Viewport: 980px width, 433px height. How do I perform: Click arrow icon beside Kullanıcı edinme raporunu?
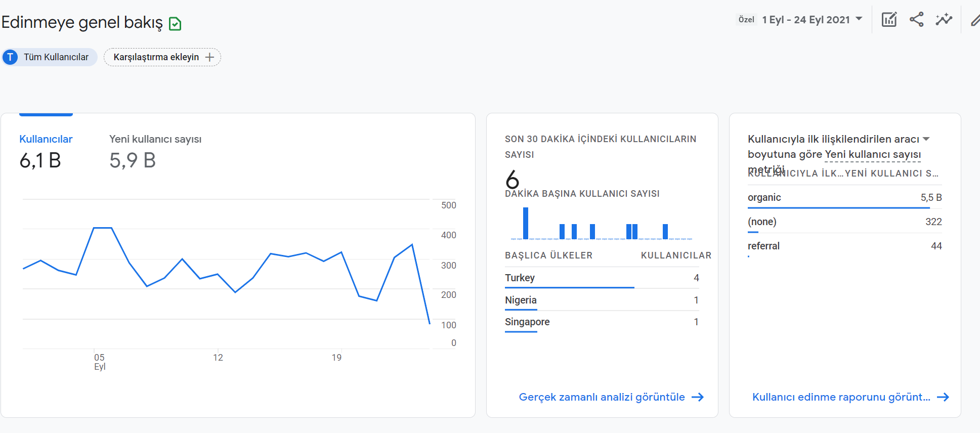943,397
